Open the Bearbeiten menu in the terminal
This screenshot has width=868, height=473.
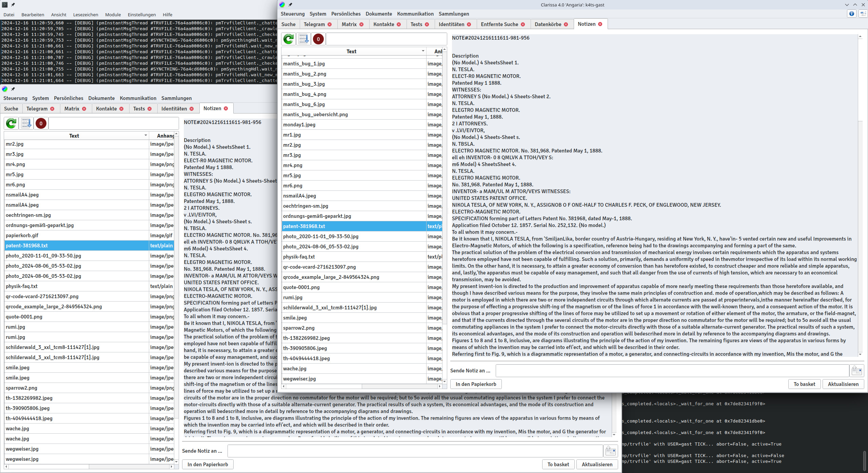click(x=33, y=15)
